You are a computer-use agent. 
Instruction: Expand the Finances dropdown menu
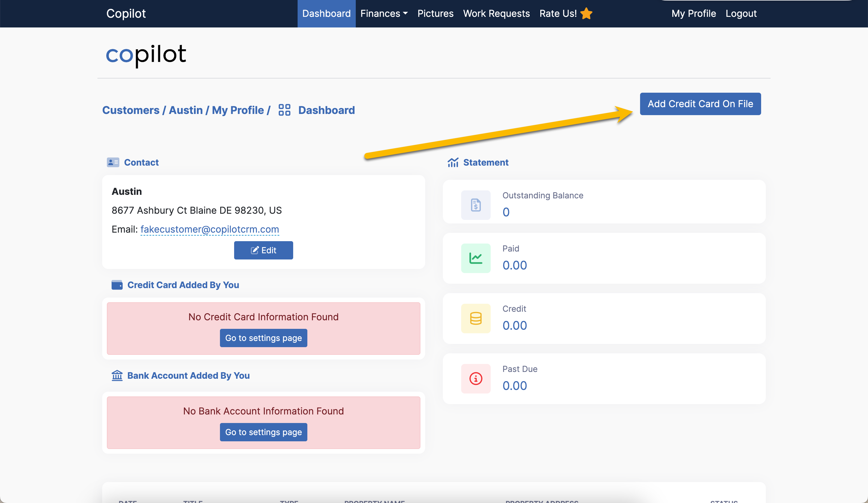click(x=384, y=13)
